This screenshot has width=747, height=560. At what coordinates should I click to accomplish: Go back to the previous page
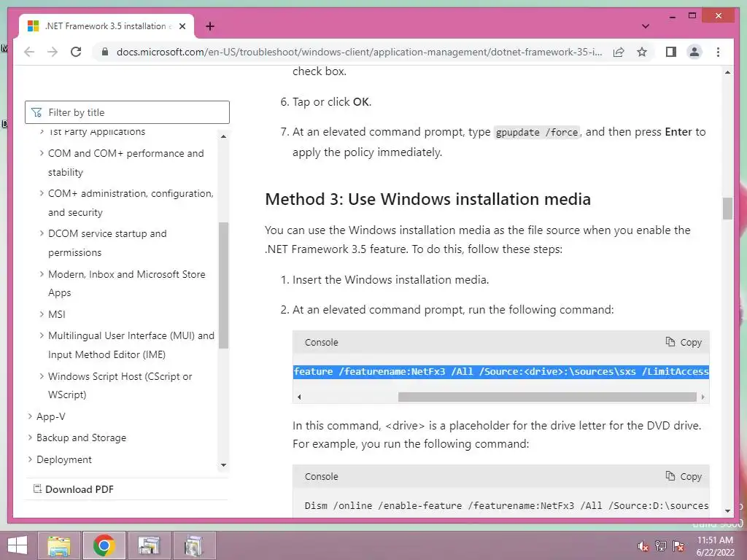click(x=29, y=52)
